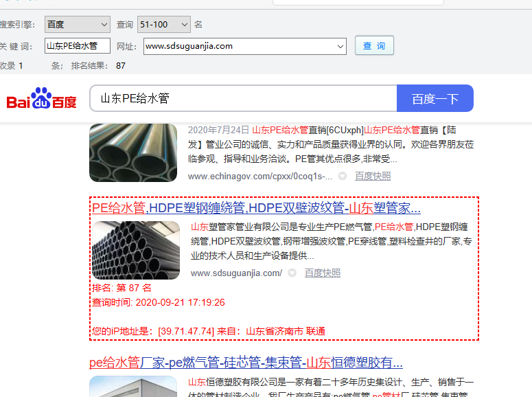Open the PE给水管,HDPE塑钢缠绕管 result title
532x397 pixels.
[256, 208]
